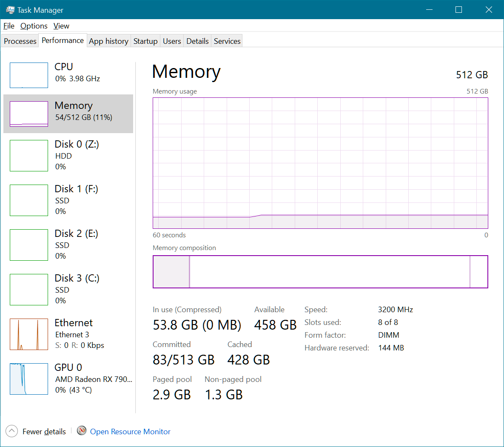This screenshot has width=504, height=447.
Task: Click the Memory usage graph area
Action: coord(320,163)
